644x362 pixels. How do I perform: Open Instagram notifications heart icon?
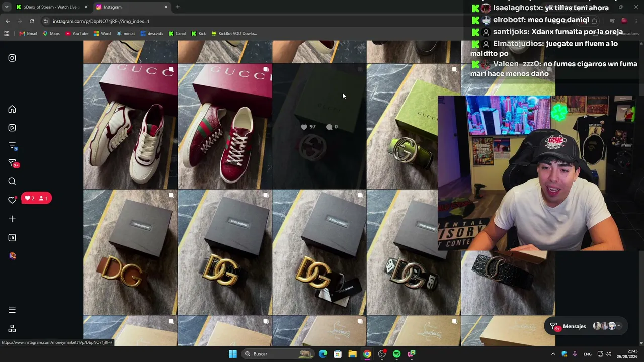(12, 200)
